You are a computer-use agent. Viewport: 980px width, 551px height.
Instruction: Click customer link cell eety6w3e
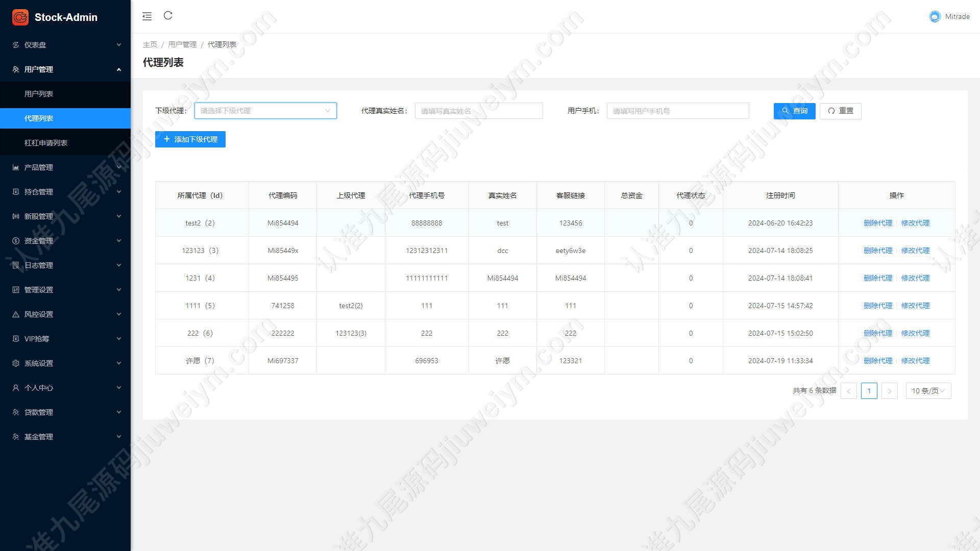571,251
